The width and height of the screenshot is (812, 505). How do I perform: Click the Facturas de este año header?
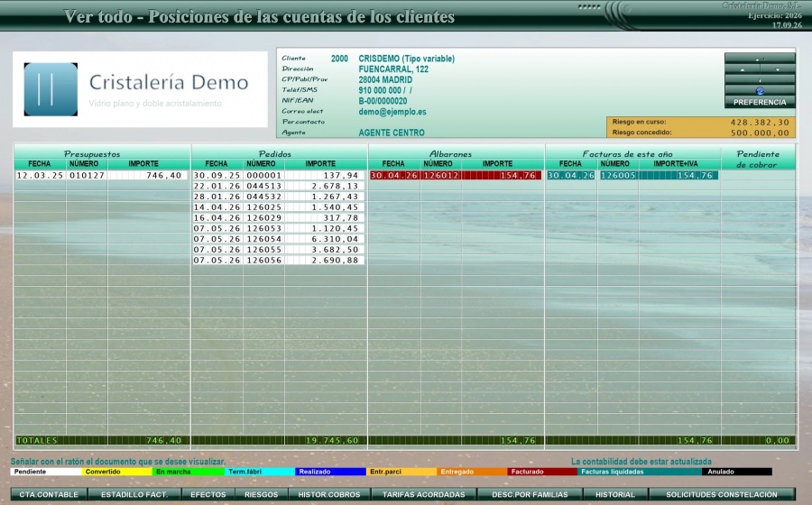627,153
